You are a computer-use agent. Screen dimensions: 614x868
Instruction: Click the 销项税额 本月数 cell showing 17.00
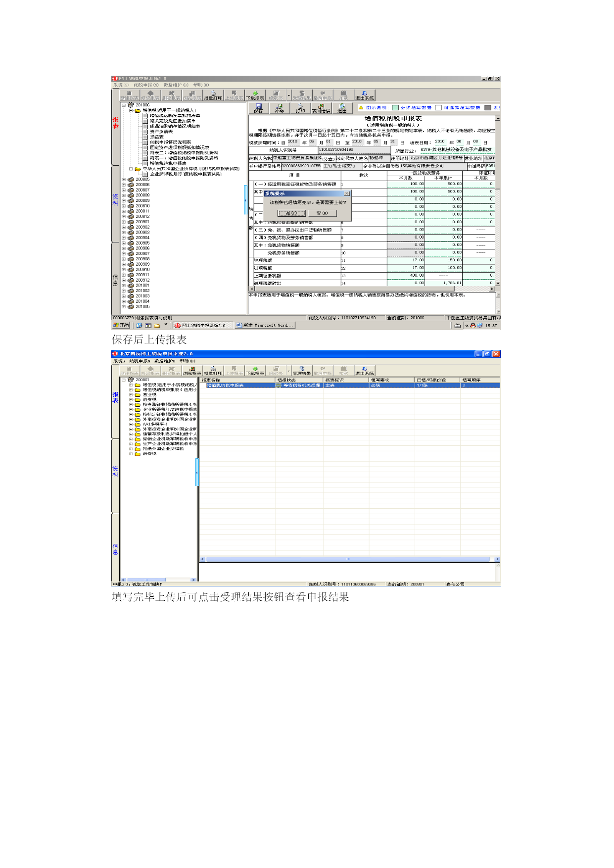406,260
